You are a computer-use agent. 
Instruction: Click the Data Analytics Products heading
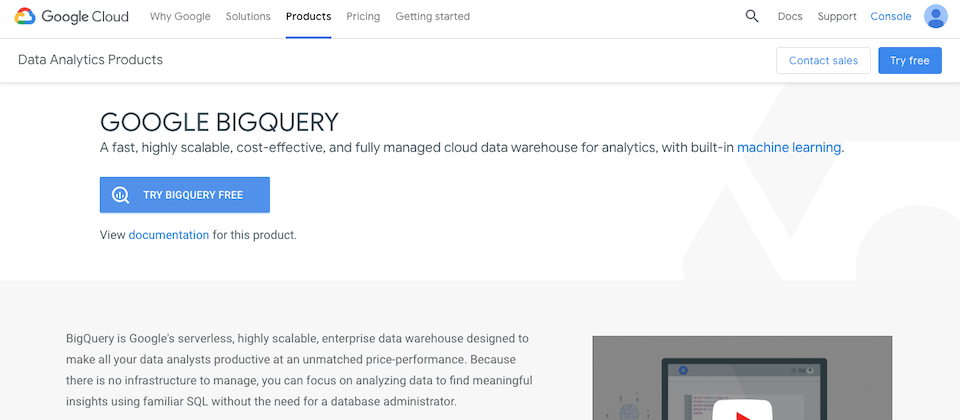(90, 60)
